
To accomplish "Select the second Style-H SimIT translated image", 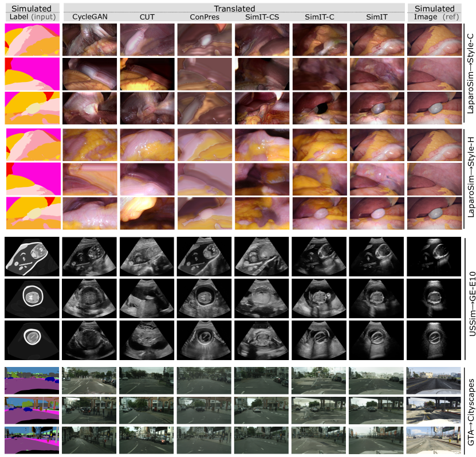I will [377, 179].
